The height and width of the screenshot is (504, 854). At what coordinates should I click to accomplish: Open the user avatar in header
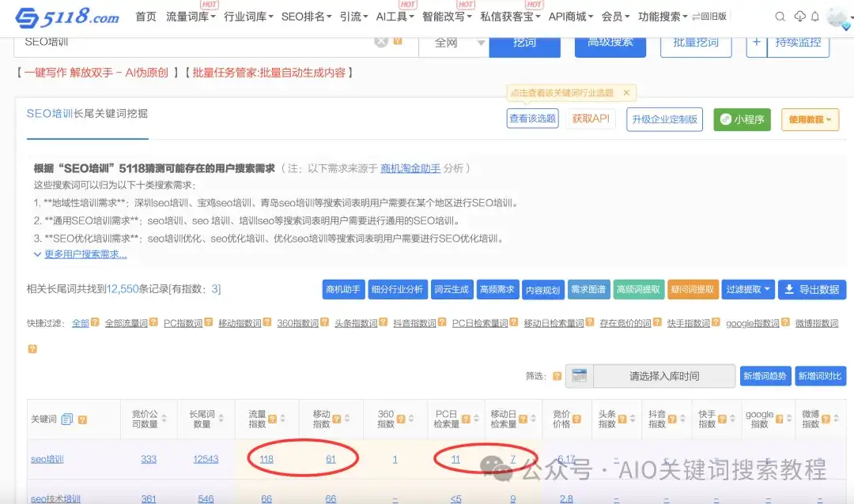click(x=837, y=17)
